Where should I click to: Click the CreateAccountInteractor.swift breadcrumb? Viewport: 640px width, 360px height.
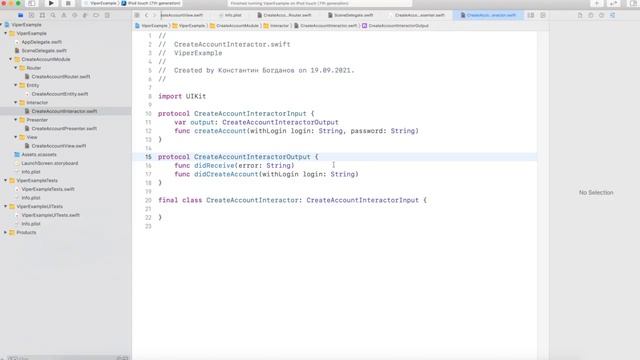coord(325,26)
